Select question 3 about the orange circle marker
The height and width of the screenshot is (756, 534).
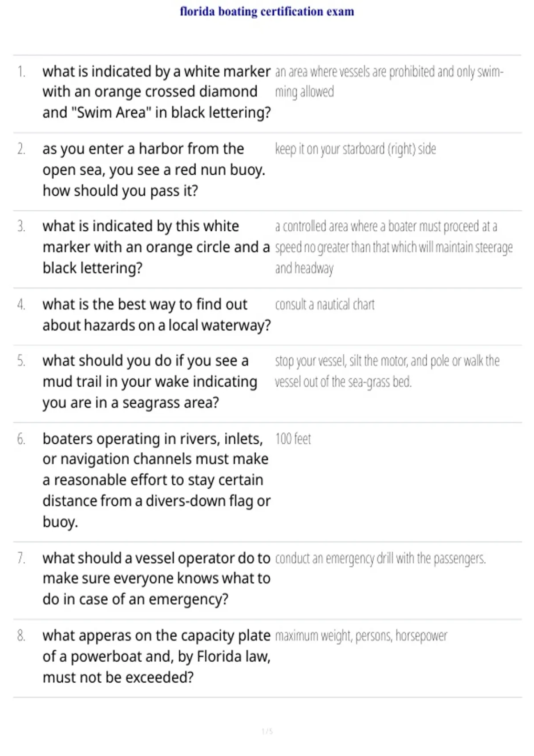point(156,247)
